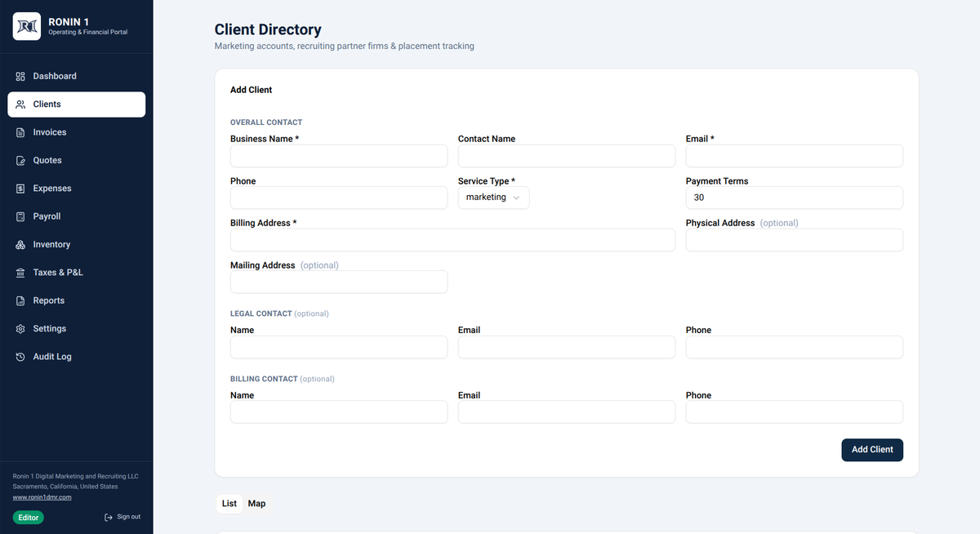Click the Editor role badge
Viewport: 980px width, 534px height.
29,517
